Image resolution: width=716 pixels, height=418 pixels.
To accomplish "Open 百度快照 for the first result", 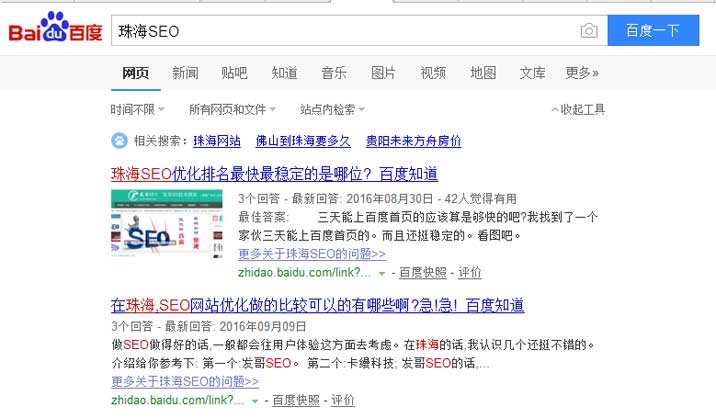I will (x=423, y=273).
